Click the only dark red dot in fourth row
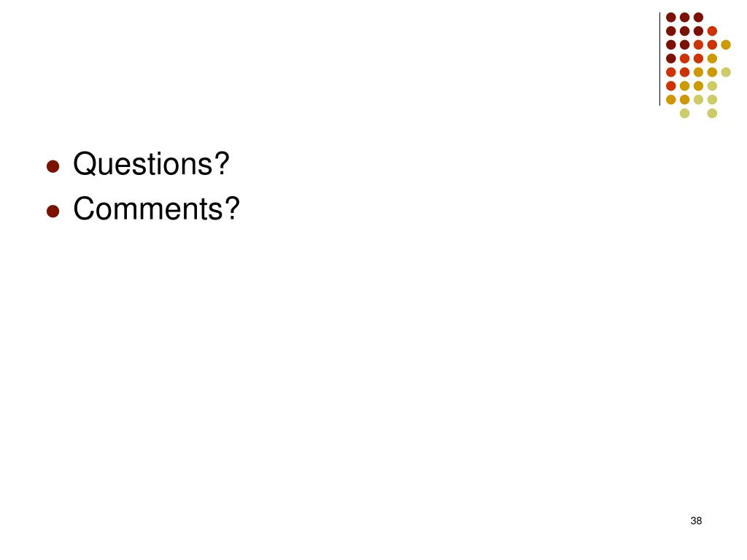747x560 pixels. coord(671,58)
